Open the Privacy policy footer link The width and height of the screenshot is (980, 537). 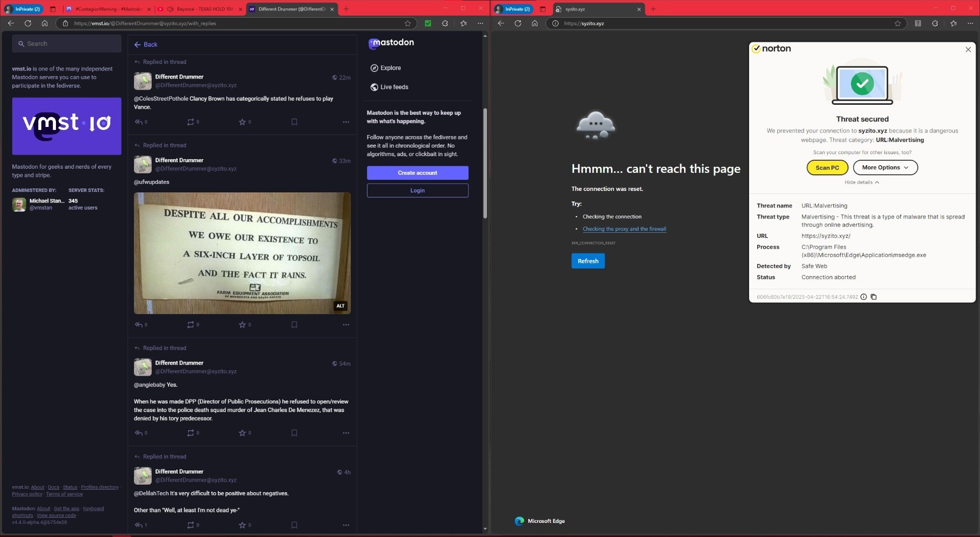pos(27,494)
